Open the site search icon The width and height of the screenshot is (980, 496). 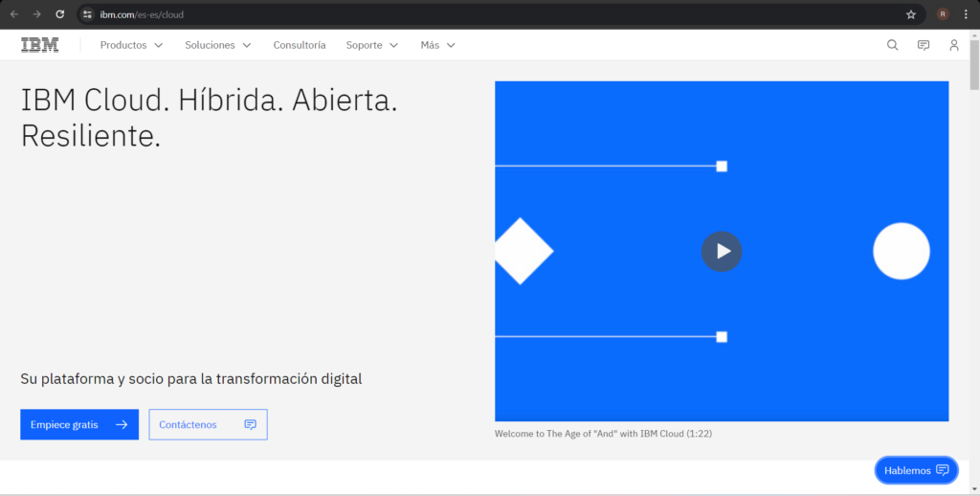pyautogui.click(x=893, y=45)
